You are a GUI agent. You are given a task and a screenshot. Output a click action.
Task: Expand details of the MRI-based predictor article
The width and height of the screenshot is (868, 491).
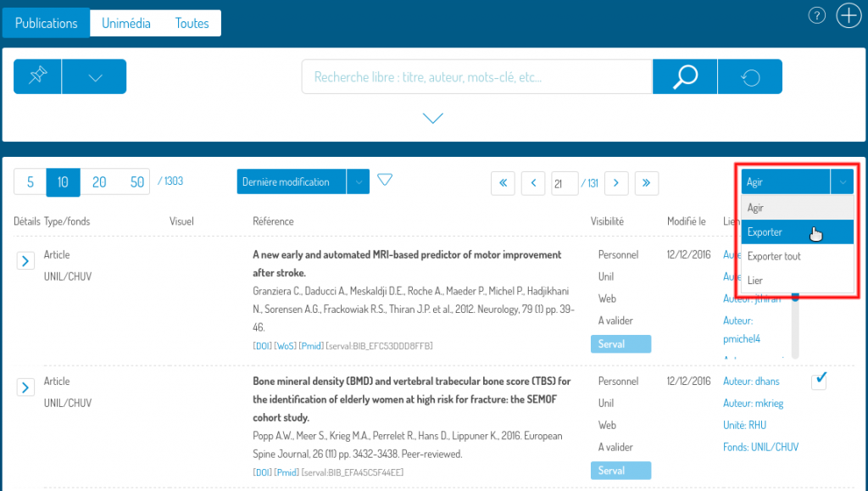tap(25, 260)
